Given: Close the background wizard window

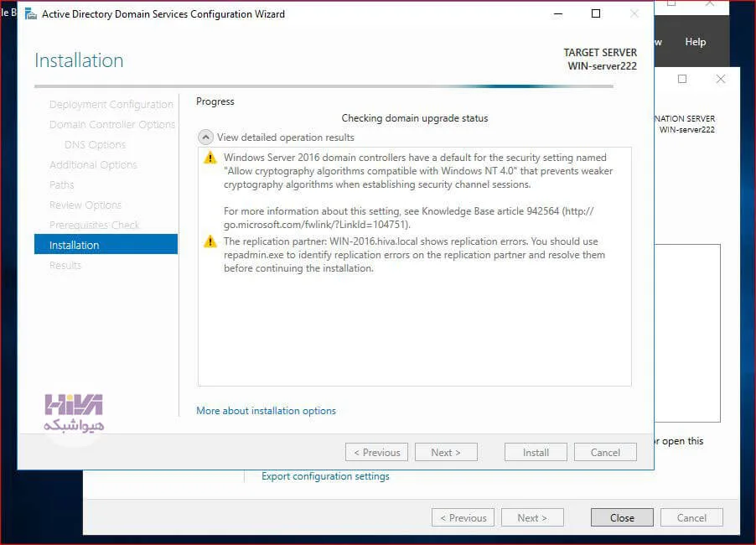Looking at the screenshot, I should pyautogui.click(x=720, y=79).
